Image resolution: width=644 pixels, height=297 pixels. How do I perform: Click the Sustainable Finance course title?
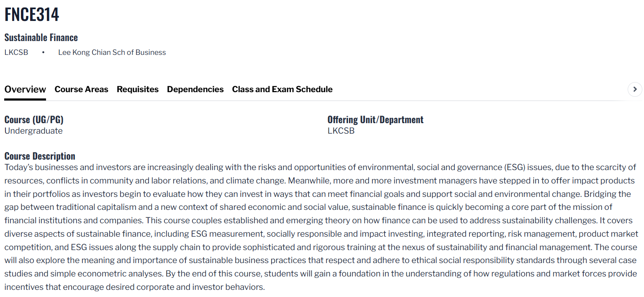tap(41, 38)
